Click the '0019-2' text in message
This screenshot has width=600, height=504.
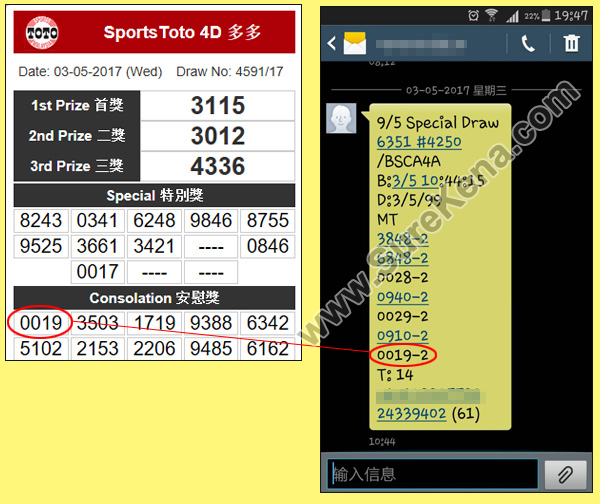pos(403,355)
